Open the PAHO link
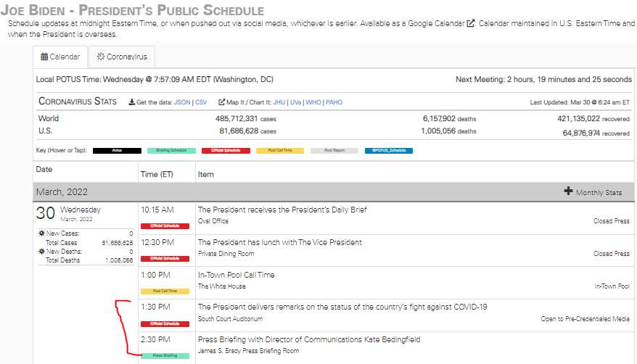The image size is (637, 364). [334, 102]
